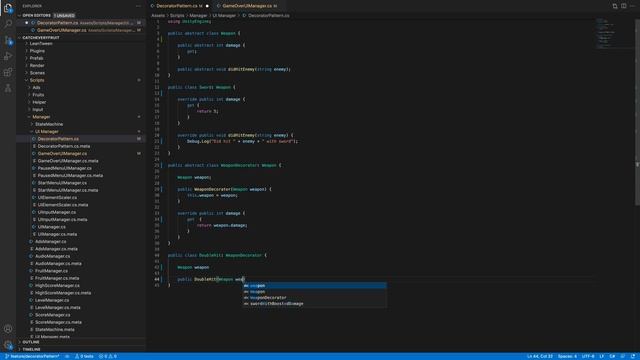
Task: Open the Source Control view
Action: tap(8, 40)
